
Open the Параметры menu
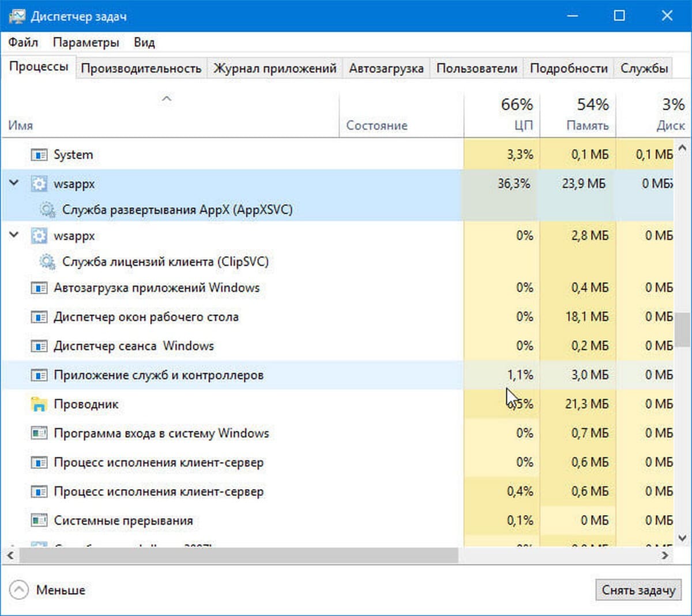(x=86, y=42)
